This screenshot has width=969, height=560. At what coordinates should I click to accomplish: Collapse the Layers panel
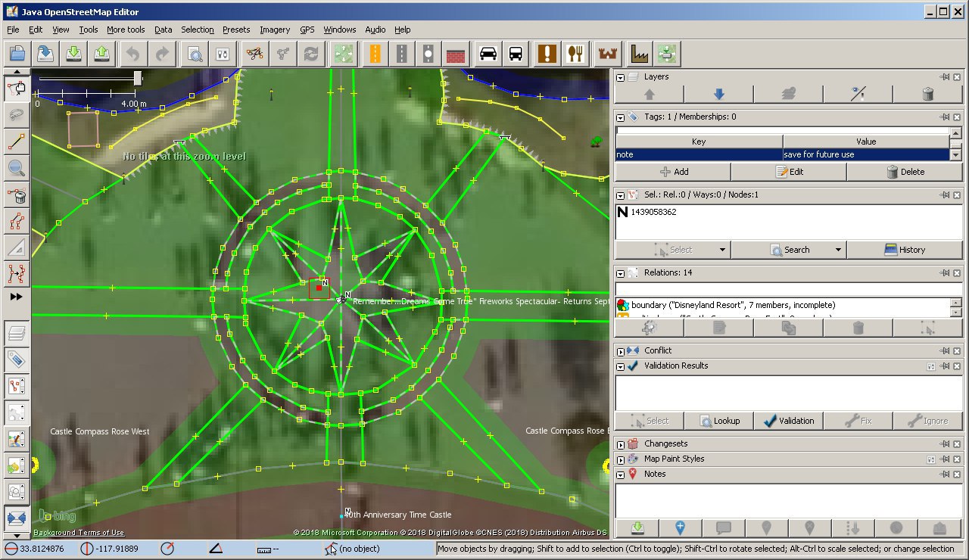620,77
